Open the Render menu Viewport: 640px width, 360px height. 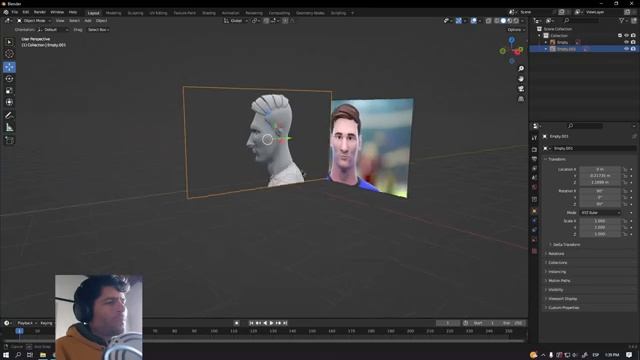pyautogui.click(x=40, y=12)
